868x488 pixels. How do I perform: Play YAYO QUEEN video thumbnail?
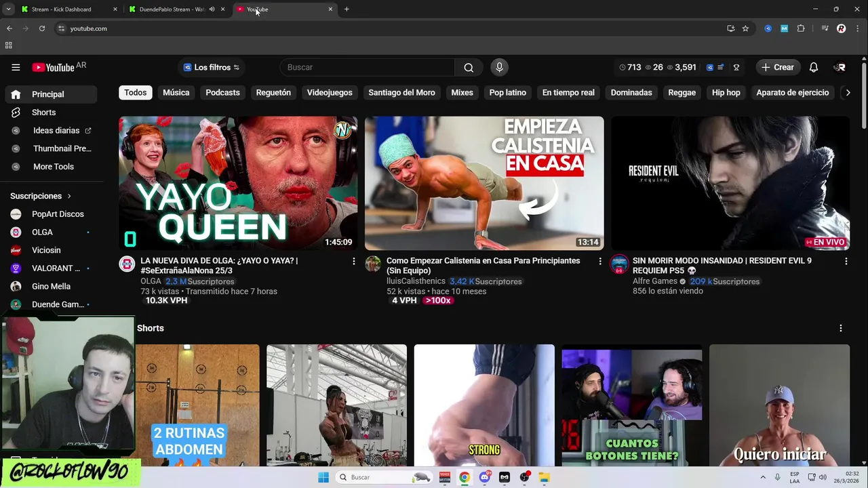238,183
